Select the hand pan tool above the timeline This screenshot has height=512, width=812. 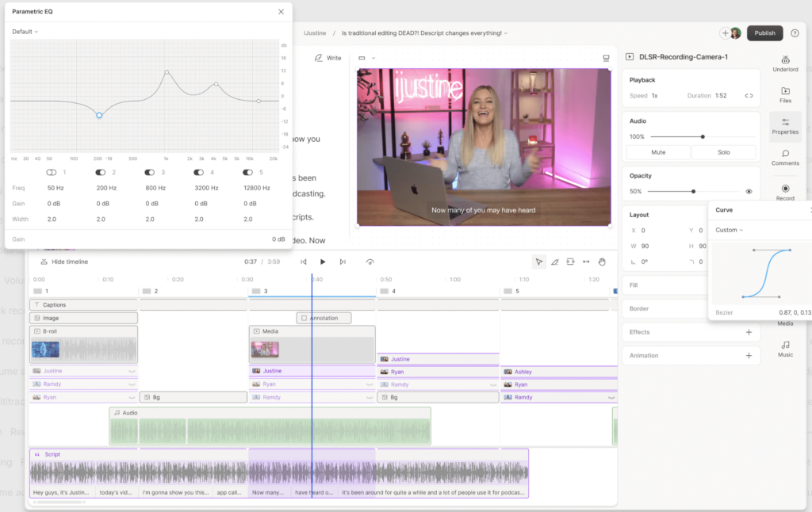602,262
